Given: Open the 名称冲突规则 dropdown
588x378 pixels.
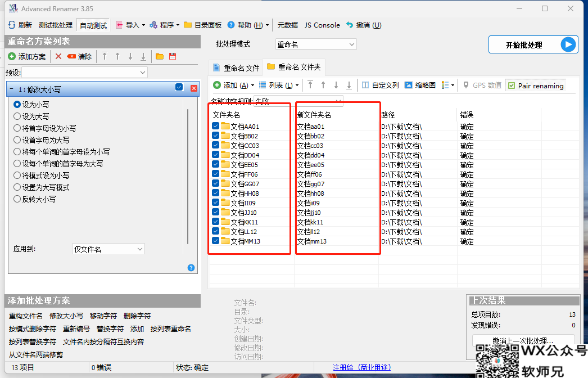Looking at the screenshot, I should pos(298,101).
